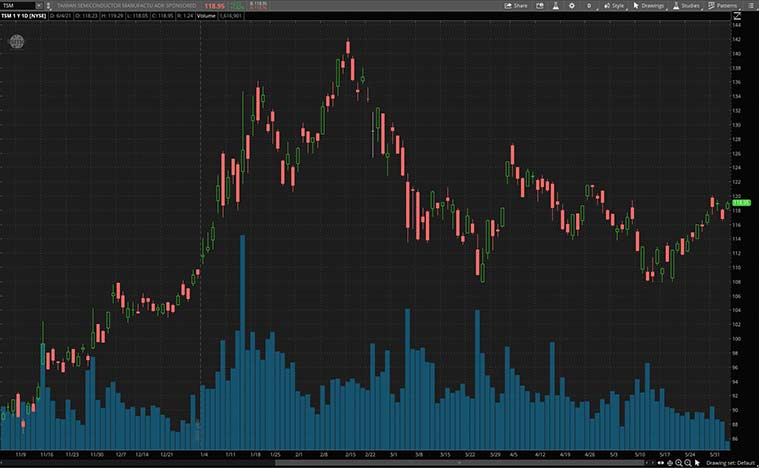Click the zoom out magnifier icon
759x468 pixels.
688,463
